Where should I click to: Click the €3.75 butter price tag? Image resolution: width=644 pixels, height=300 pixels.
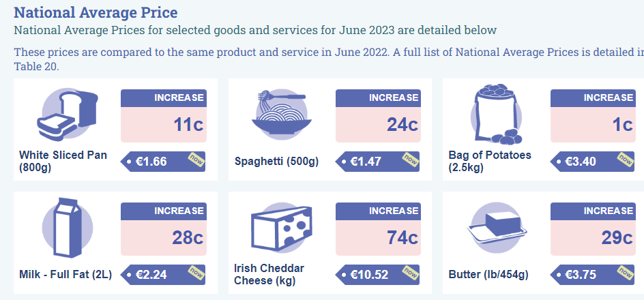click(x=592, y=275)
